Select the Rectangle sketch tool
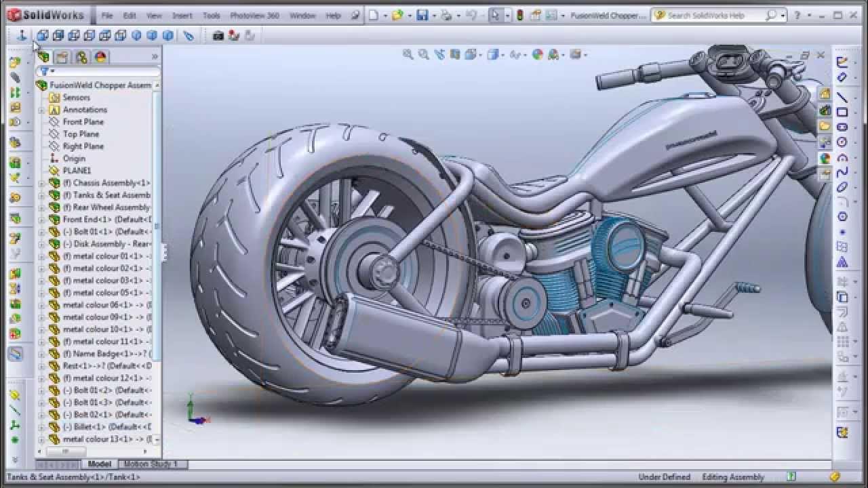This screenshot has height=488, width=868. [842, 112]
